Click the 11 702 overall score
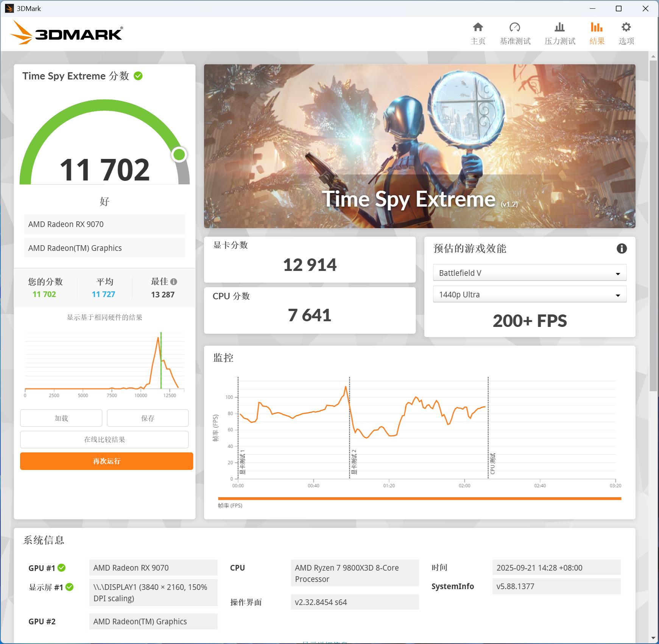This screenshot has height=644, width=659. 104,170
